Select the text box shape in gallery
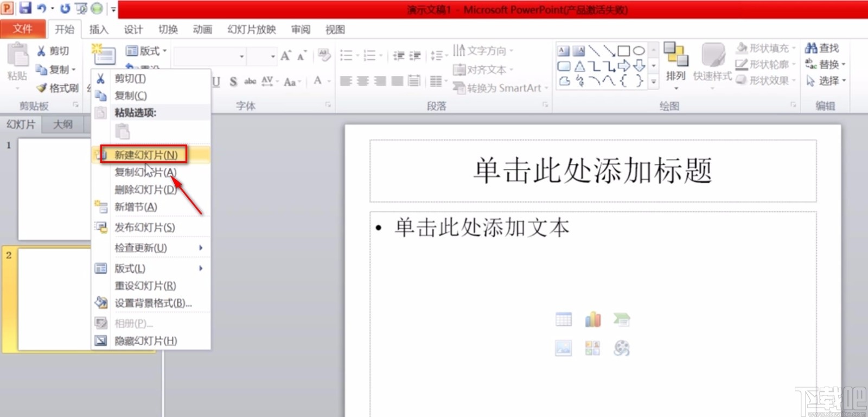The height and width of the screenshot is (417, 868). (564, 51)
